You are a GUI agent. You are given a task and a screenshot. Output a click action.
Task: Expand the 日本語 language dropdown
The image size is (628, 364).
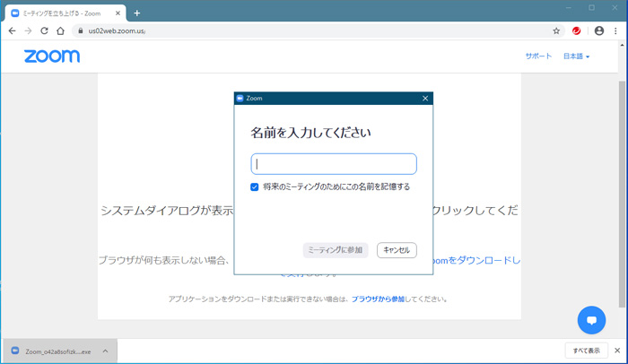[576, 56]
